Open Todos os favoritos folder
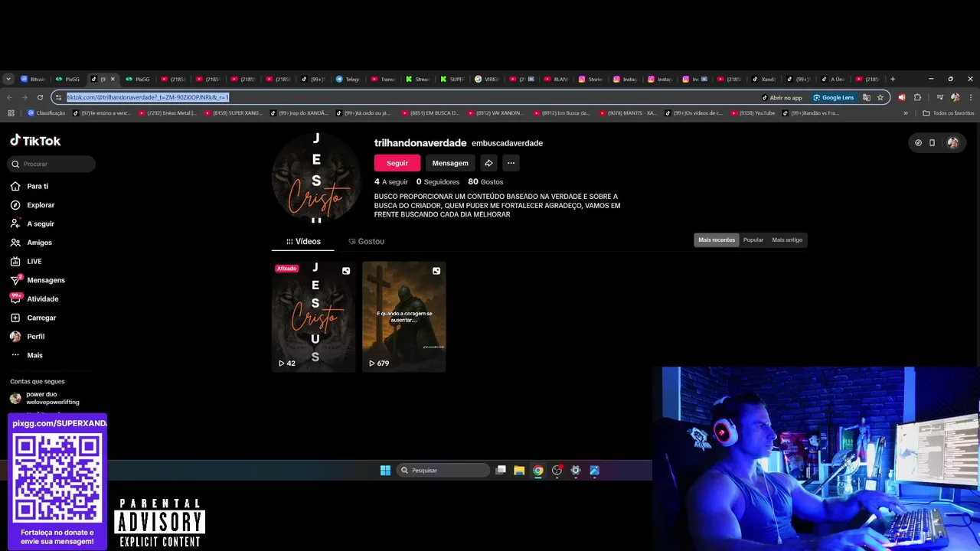Viewport: 980px width, 551px height. (x=949, y=113)
